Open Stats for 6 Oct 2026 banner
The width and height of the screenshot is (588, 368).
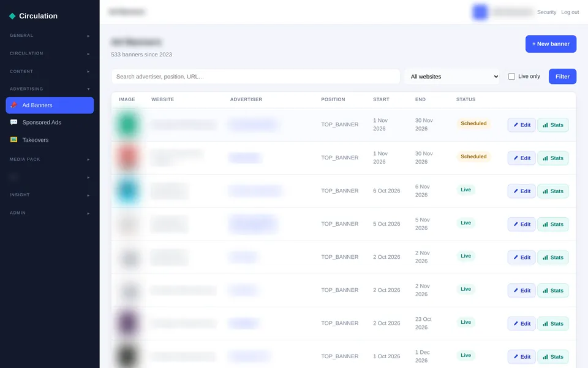click(553, 191)
